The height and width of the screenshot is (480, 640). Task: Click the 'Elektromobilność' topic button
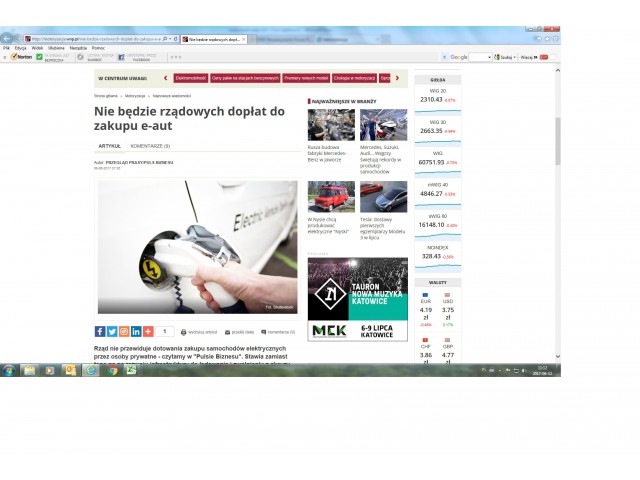[190, 77]
